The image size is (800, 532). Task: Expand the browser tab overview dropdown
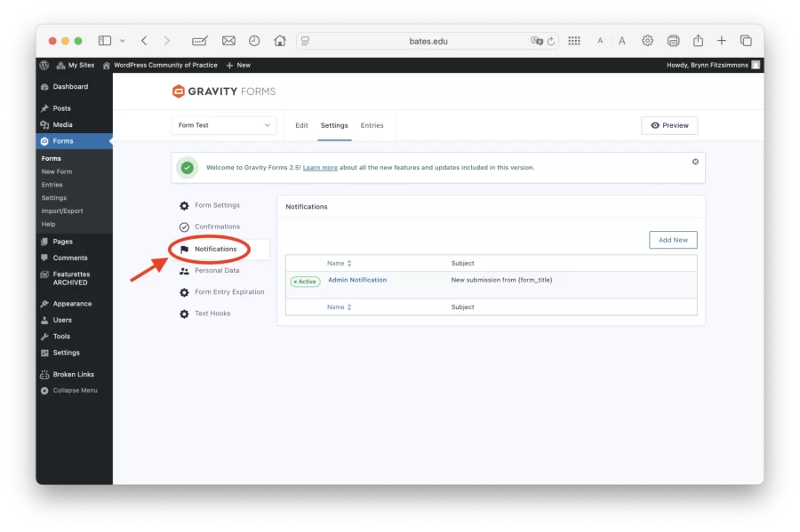[123, 40]
